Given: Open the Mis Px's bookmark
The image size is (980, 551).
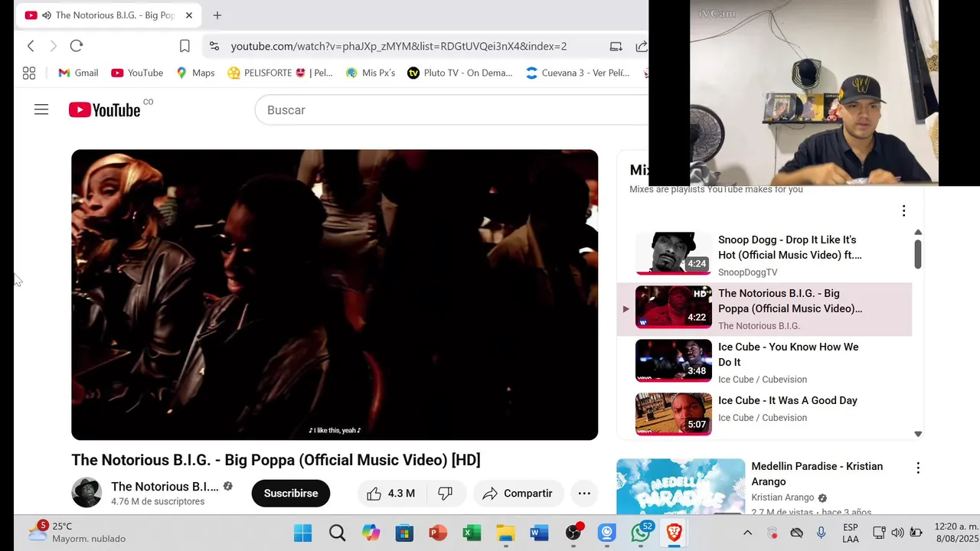Looking at the screenshot, I should point(371,73).
